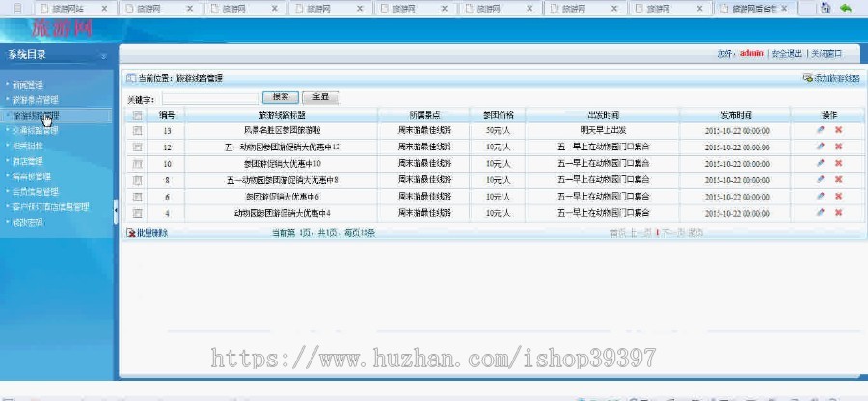This screenshot has height=401, width=868.
Task: Click the document icon left of the first tab
Action: pyautogui.click(x=18, y=9)
